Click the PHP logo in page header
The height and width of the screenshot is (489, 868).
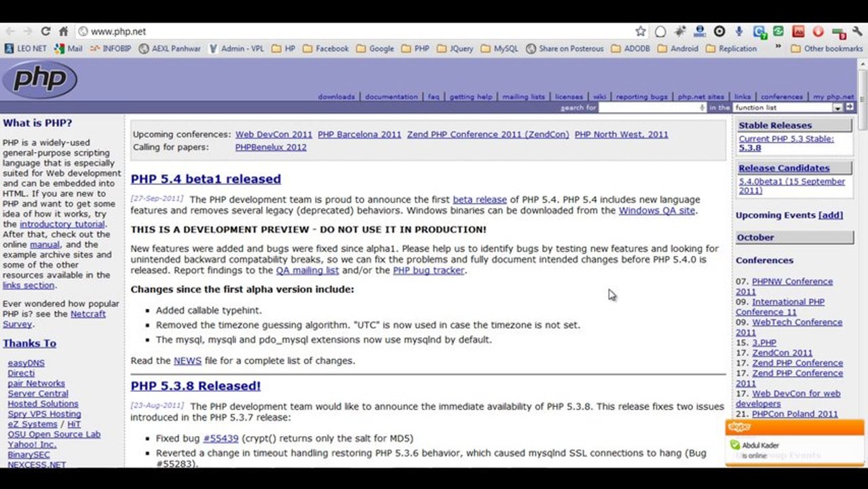coord(39,79)
